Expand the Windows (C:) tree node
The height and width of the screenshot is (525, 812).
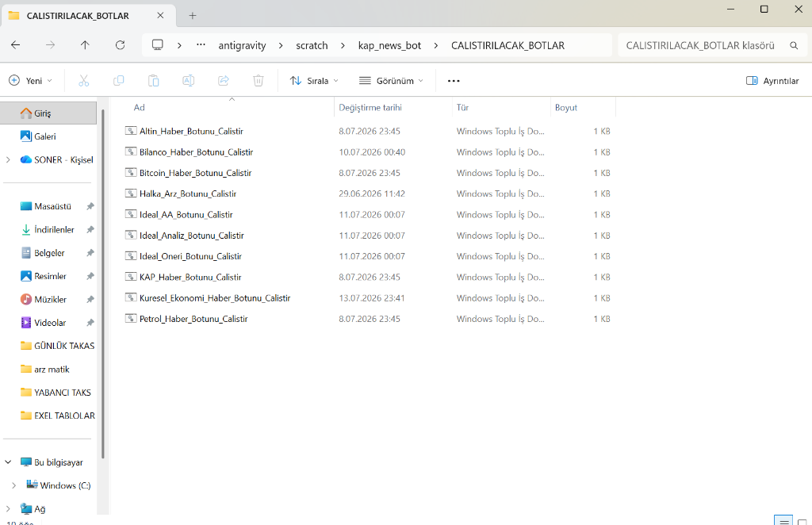(x=14, y=485)
